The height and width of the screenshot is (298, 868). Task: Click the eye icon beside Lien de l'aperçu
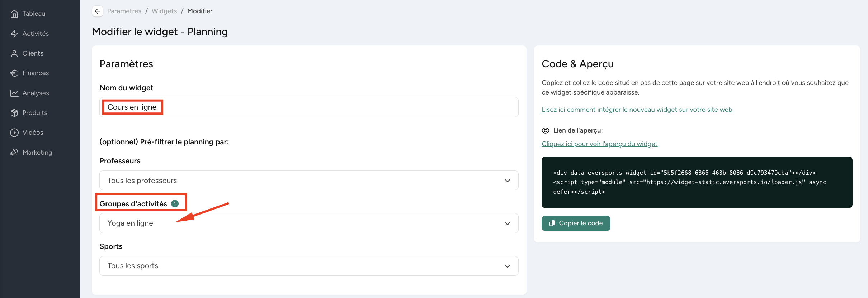click(x=546, y=130)
